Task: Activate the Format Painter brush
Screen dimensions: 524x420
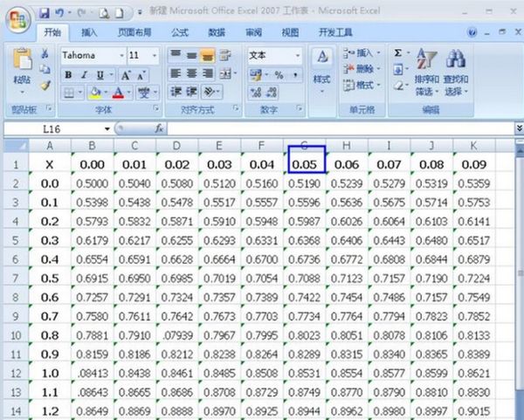Action: click(x=45, y=86)
